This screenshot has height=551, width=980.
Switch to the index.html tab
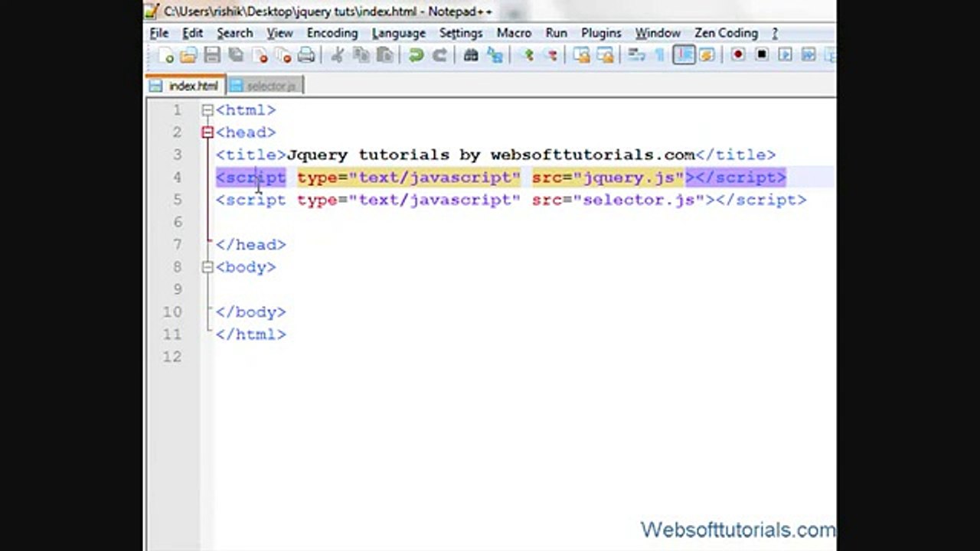point(185,86)
